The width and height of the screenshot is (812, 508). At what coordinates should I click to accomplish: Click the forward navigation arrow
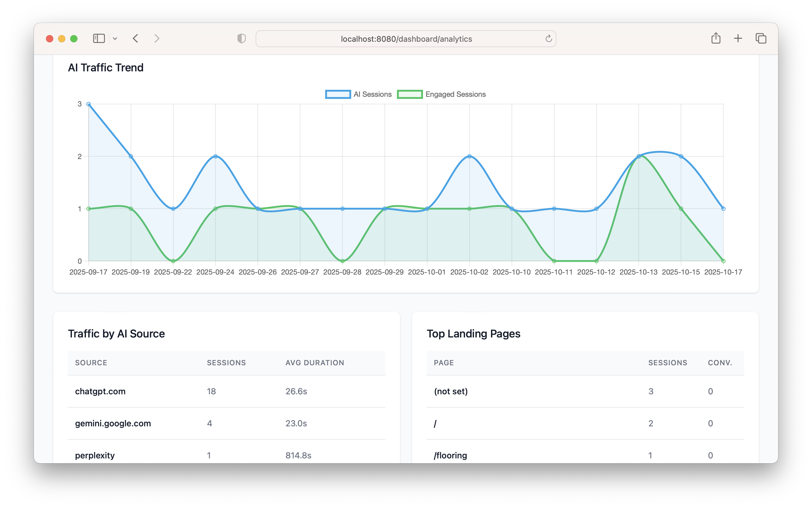[157, 38]
